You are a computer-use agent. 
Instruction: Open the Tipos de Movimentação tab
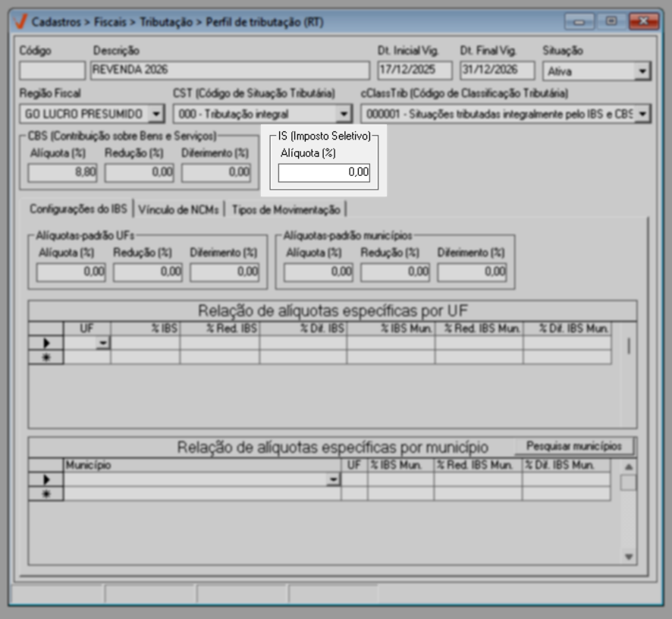pos(286,209)
